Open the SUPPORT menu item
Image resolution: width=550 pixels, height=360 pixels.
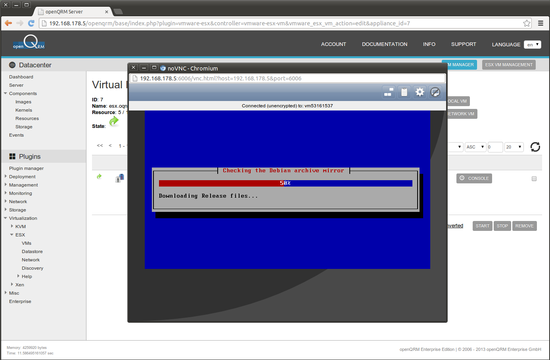click(x=463, y=44)
